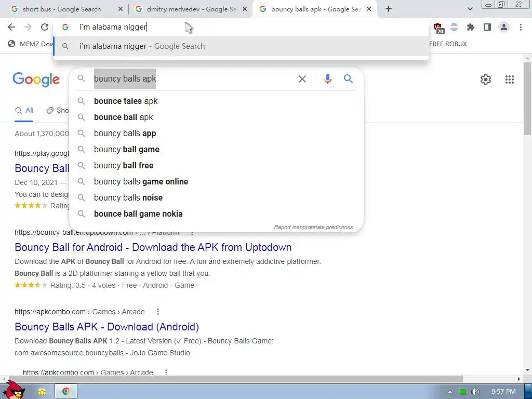Click the scroll-down arrow of vertical scrollbar
The image size is (532, 399).
pyautogui.click(x=528, y=370)
